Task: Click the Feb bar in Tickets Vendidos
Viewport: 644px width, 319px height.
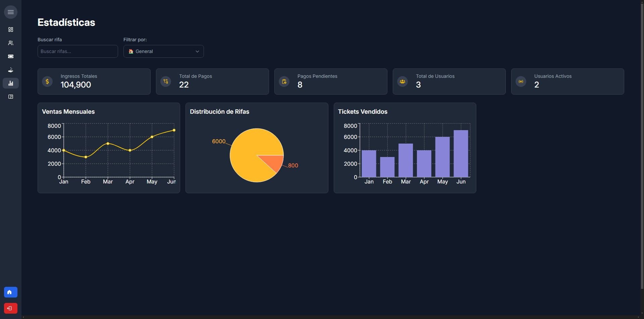Action: [387, 167]
